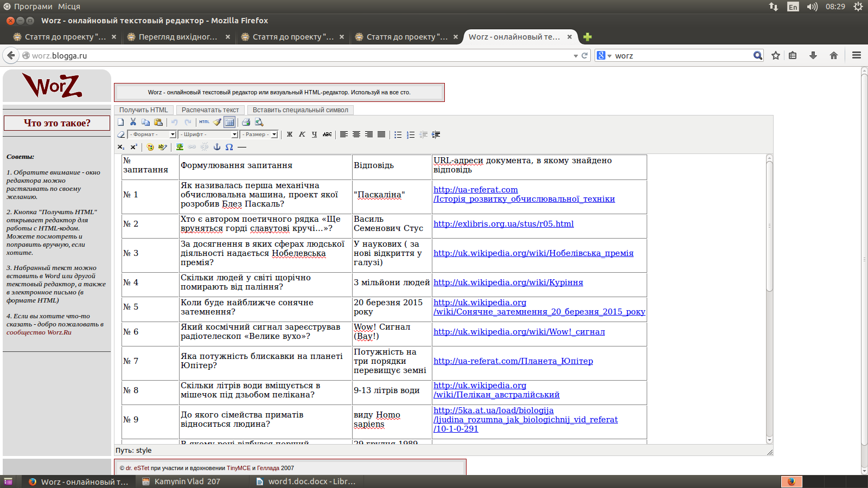This screenshot has width=868, height=488.
Task: Open the text color palette icon
Action: tap(150, 147)
